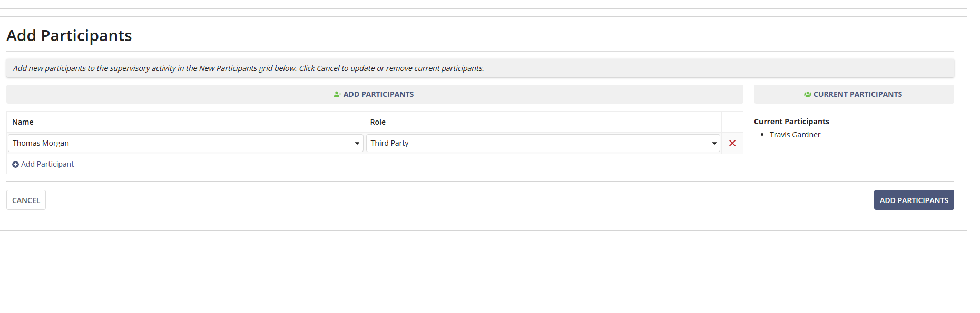
Task: Click the Add Participants page heading
Action: [69, 35]
